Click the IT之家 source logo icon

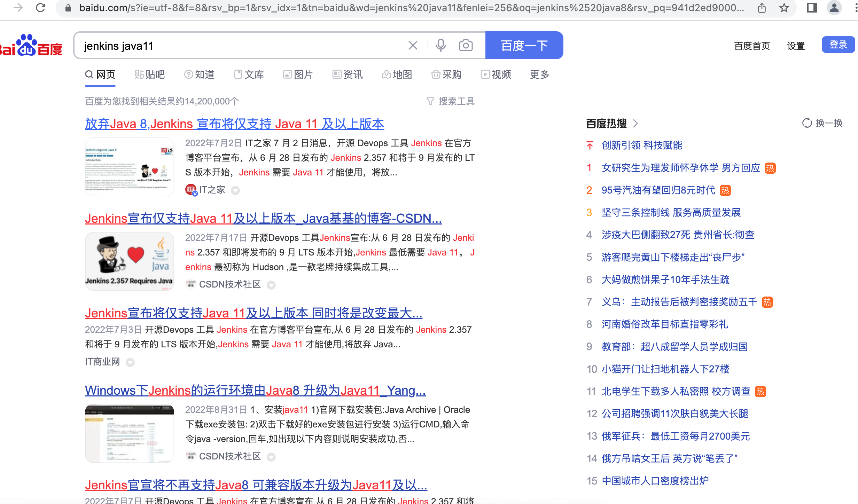[191, 190]
